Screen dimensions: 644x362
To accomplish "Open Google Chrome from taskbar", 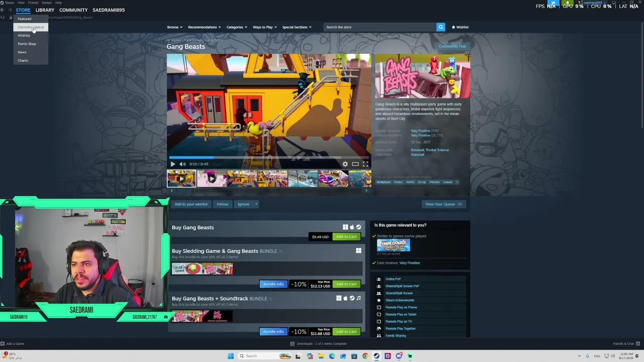I will click(x=365, y=356).
